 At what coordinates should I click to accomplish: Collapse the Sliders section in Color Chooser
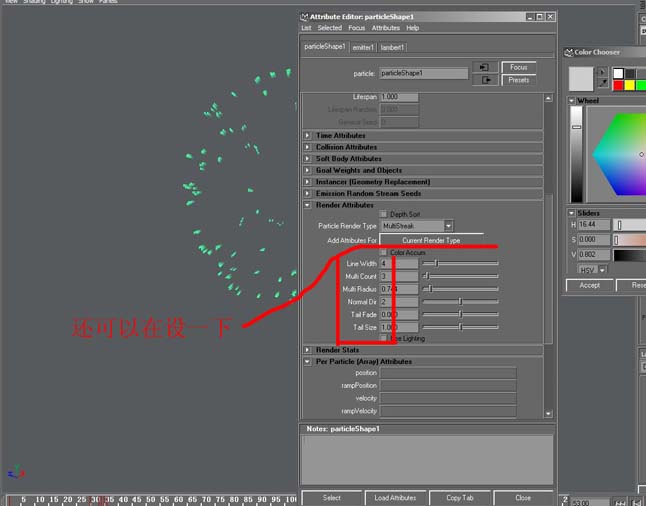click(x=571, y=213)
